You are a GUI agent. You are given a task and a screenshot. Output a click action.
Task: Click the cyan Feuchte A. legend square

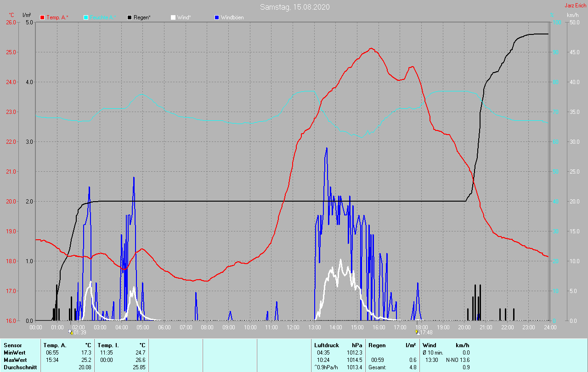click(x=86, y=17)
